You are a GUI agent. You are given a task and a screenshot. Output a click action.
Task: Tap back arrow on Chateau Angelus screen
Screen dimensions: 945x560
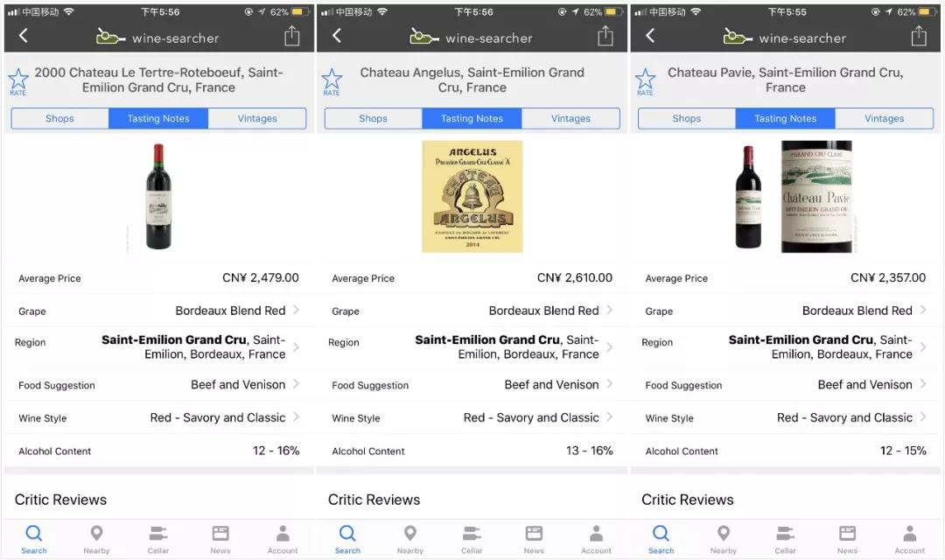[337, 36]
